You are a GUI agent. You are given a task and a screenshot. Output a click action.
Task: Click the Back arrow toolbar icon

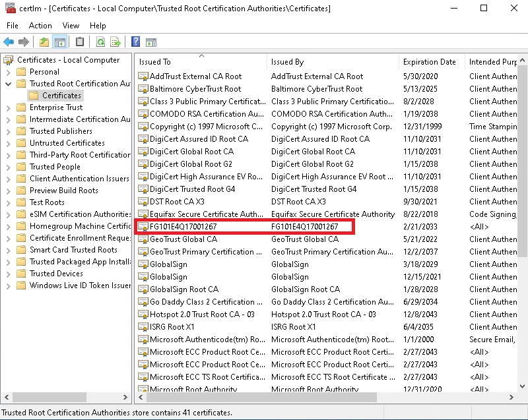pos(9,42)
